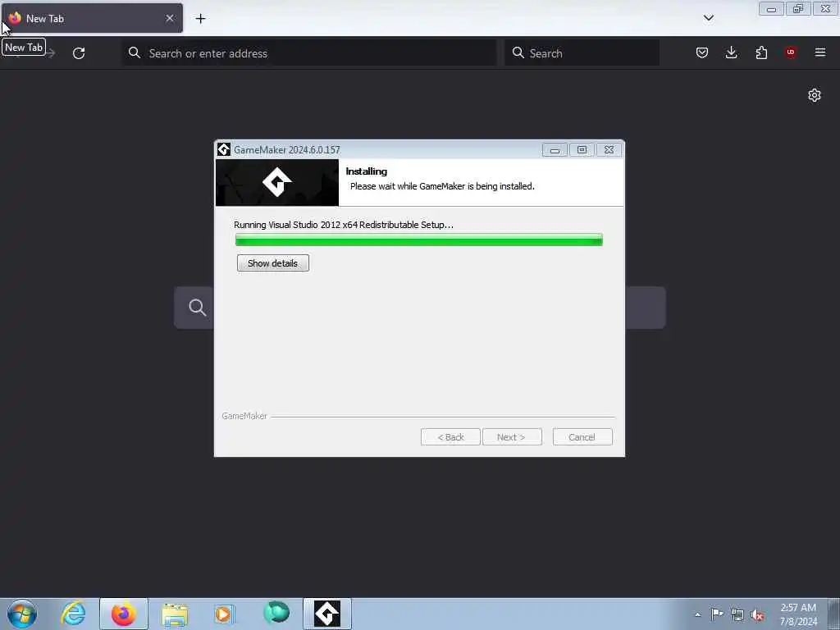This screenshot has height=630, width=840.
Task: Open the network tray icon
Action: (737, 614)
